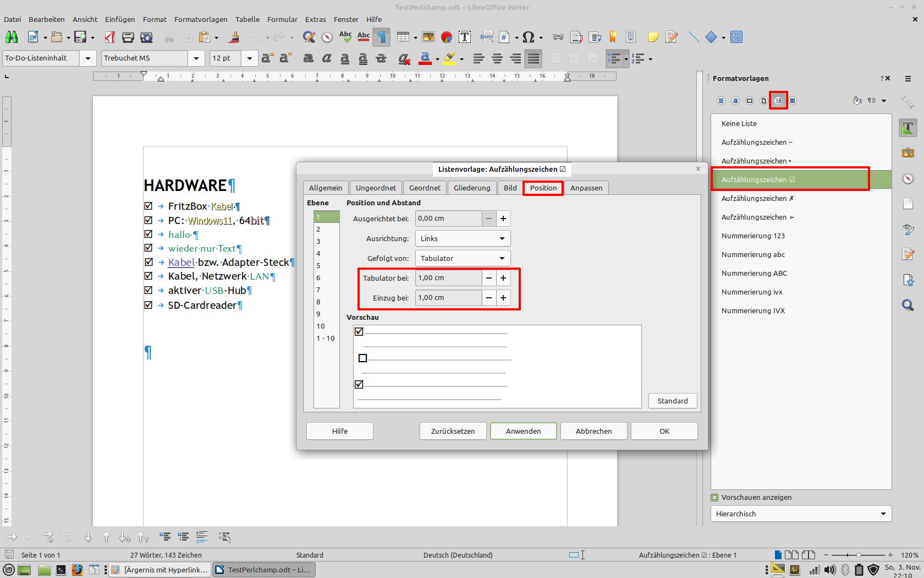Adjust the zoom slider in status bar
The height and width of the screenshot is (578, 924).
[x=859, y=555]
